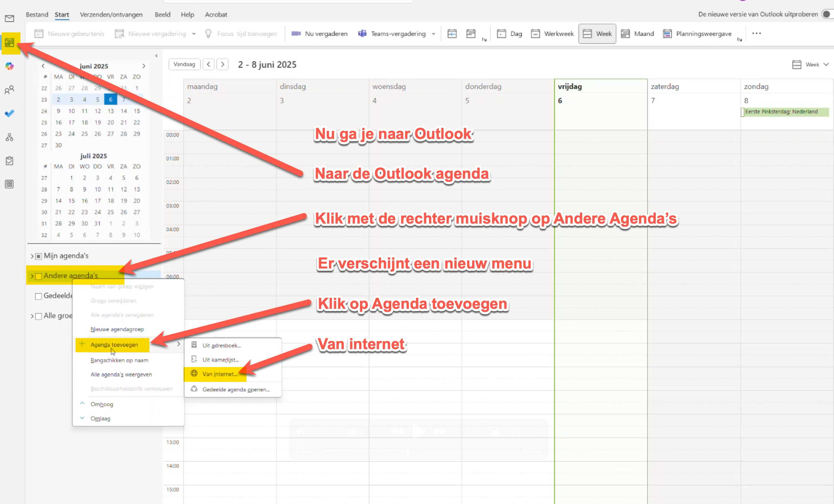This screenshot has height=504, width=834.
Task: Move group down with Omlaag
Action: 129,418
